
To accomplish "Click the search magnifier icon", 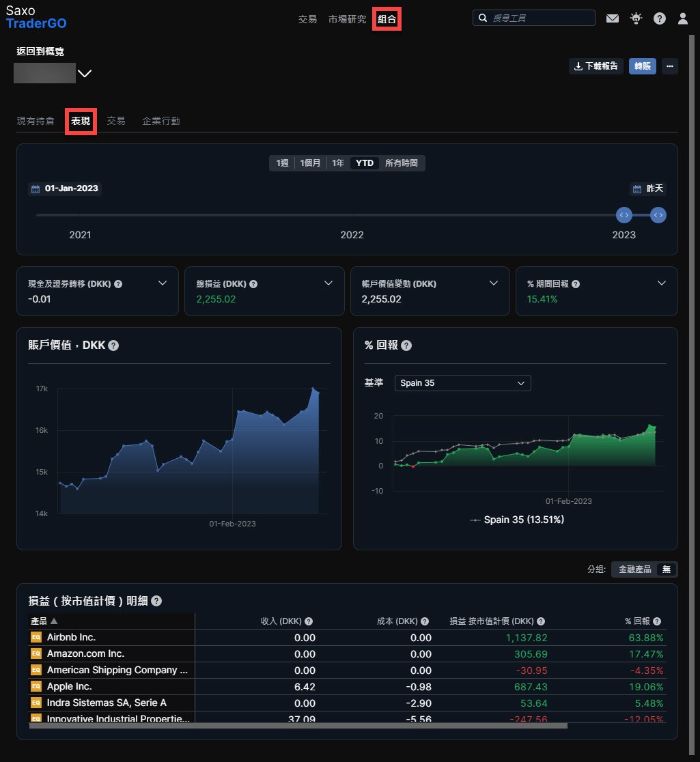I will [x=483, y=18].
